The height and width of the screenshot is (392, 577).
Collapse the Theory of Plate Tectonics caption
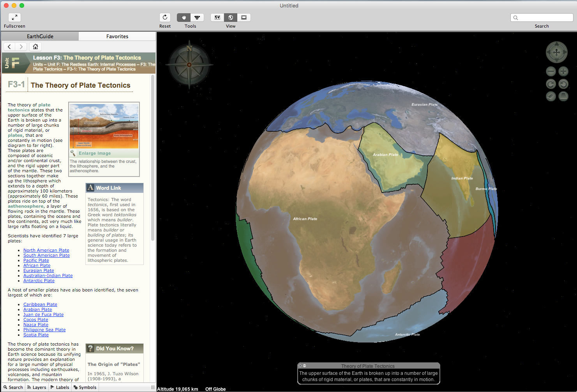pos(305,366)
